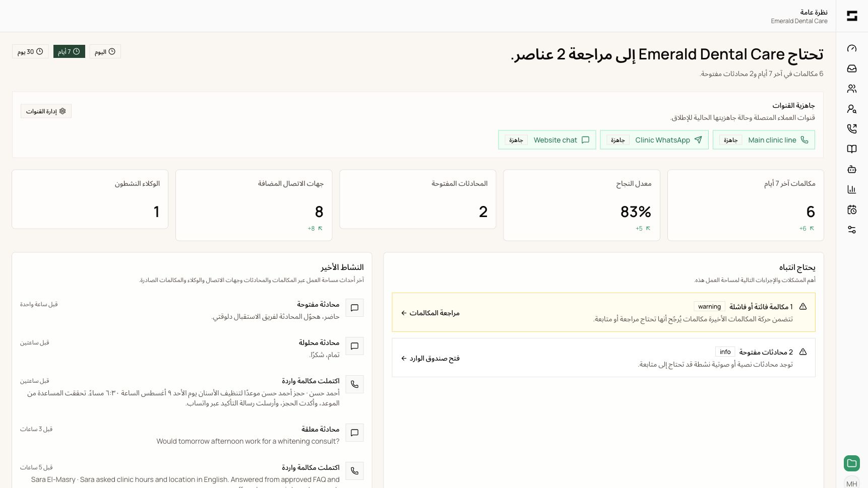This screenshot has height=488, width=868.
Task: Open the Website chat channel chip
Action: (x=547, y=140)
